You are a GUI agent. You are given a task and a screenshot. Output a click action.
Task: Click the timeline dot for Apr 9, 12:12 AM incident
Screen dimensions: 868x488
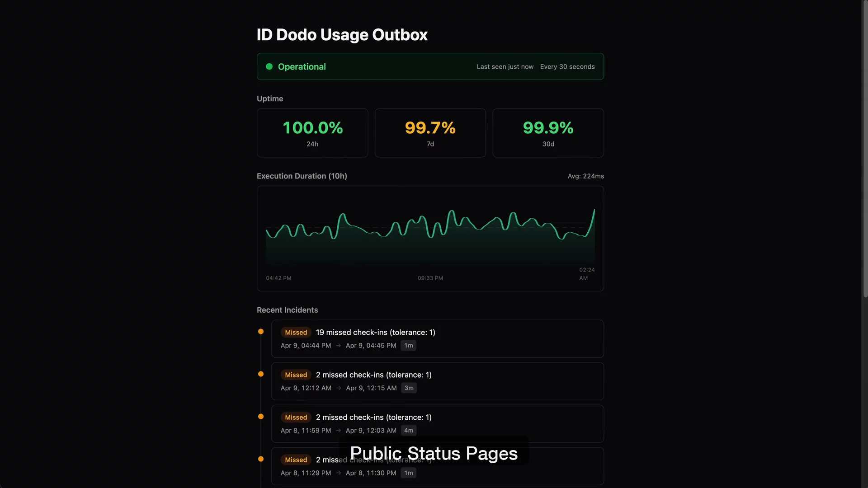click(x=261, y=374)
